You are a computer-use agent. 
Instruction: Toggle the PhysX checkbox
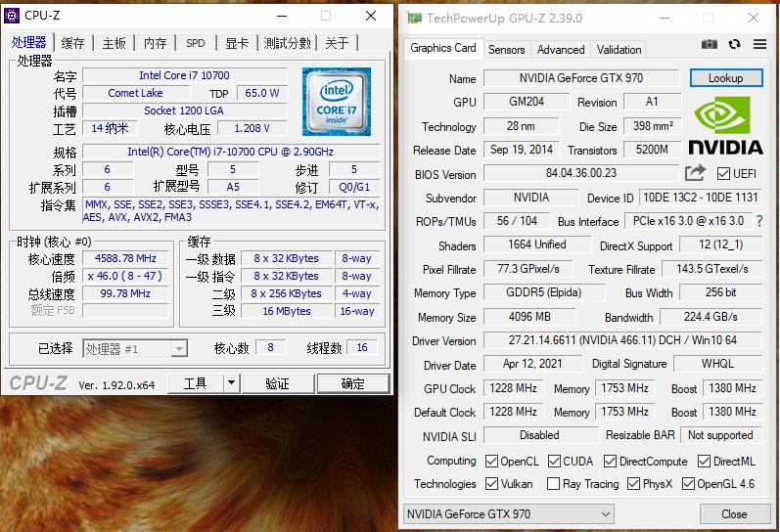click(x=634, y=484)
